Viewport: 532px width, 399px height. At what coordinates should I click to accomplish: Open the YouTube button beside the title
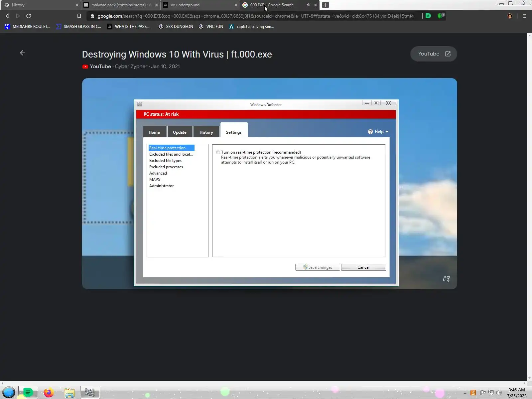(x=434, y=54)
